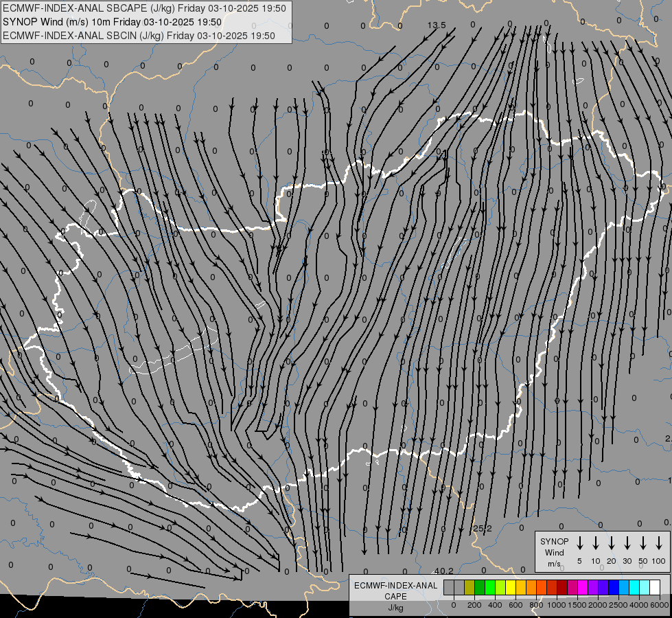Pick the 30 m/s wind arrow symbol
Viewport: 672px width, 618px height.
[x=627, y=543]
